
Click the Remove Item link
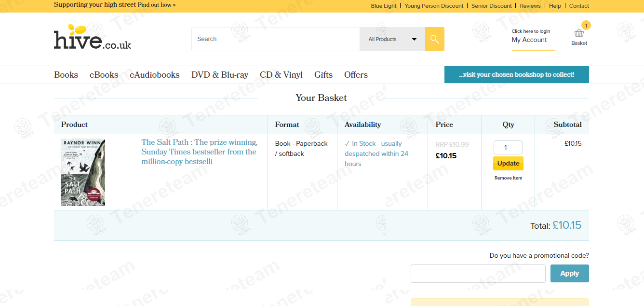508,178
